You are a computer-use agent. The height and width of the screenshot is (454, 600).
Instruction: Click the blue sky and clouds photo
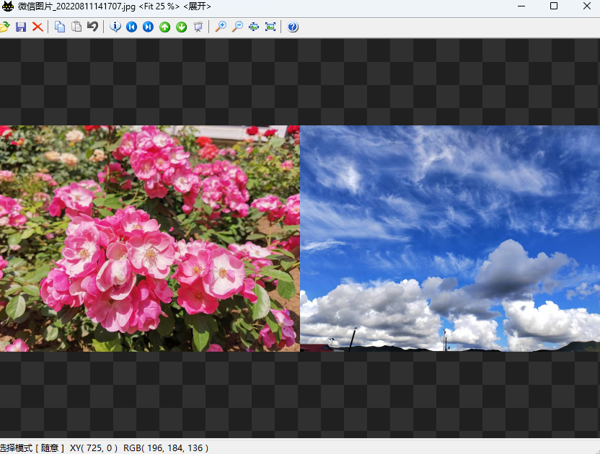pos(450,238)
